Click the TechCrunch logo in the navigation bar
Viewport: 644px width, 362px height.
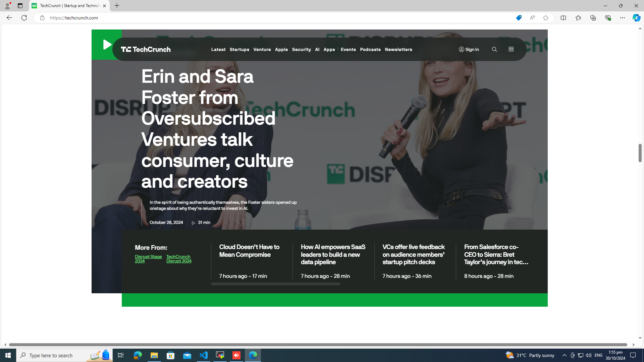146,49
